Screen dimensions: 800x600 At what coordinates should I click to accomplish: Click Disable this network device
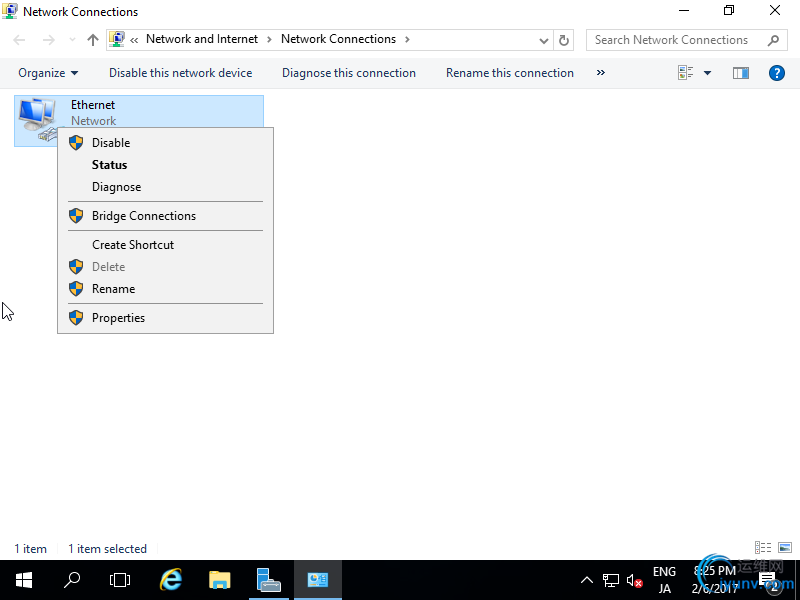(181, 73)
